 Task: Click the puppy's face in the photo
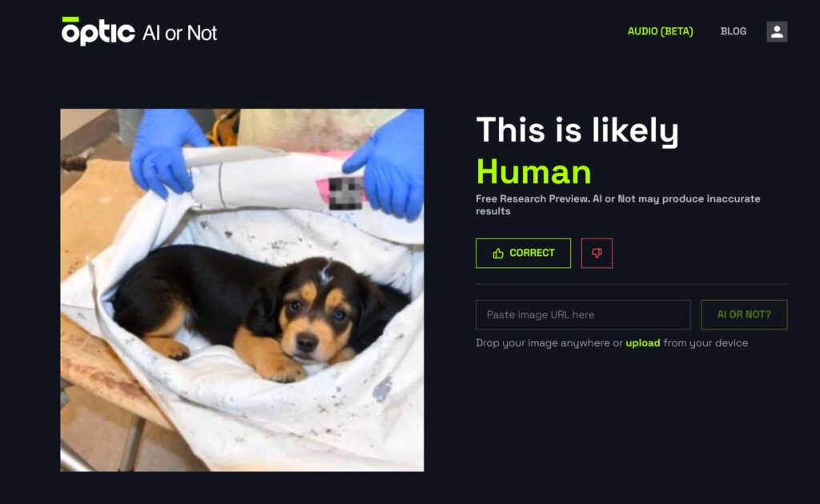tap(314, 318)
